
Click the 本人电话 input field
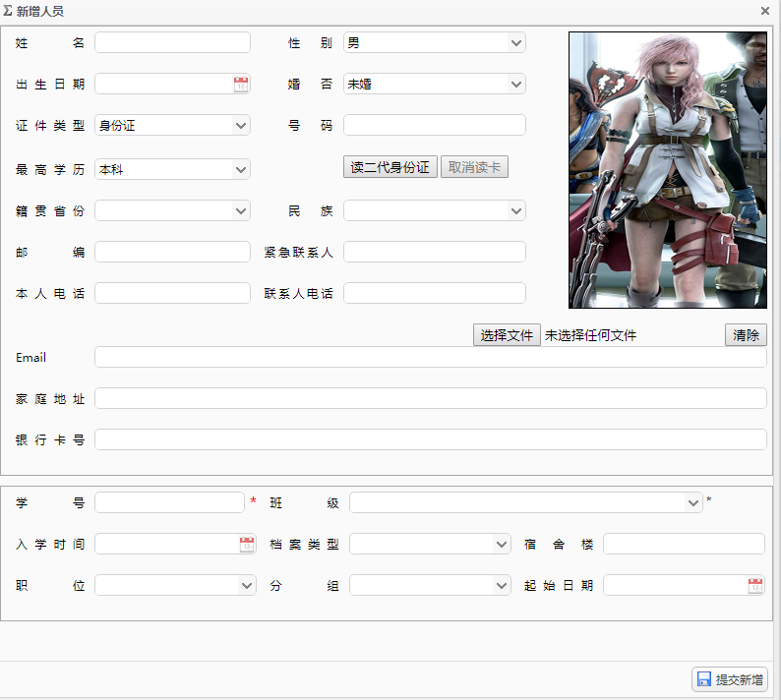click(x=172, y=294)
